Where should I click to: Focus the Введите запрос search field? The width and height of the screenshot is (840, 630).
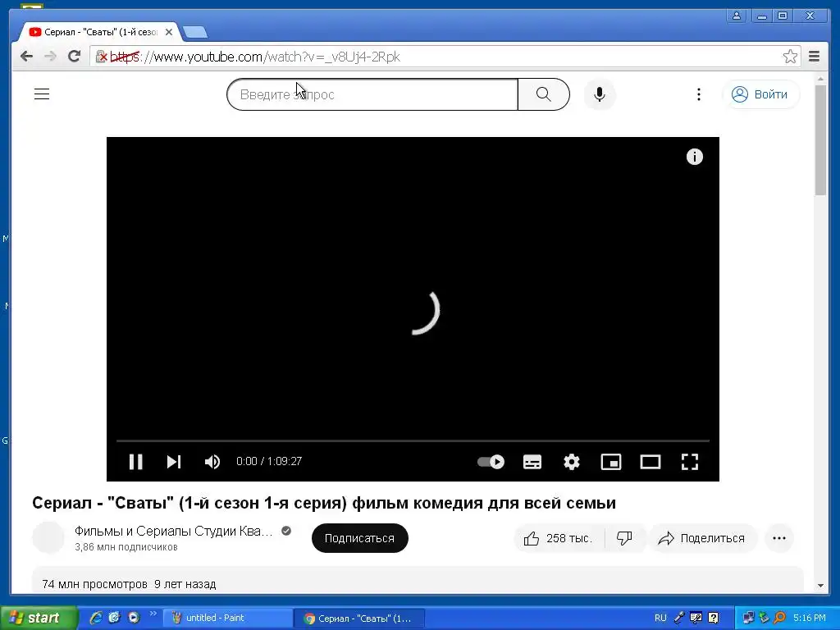(x=372, y=94)
